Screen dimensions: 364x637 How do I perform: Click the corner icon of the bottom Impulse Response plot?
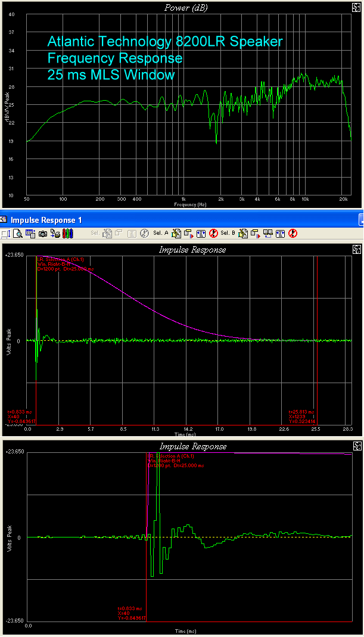[357, 446]
